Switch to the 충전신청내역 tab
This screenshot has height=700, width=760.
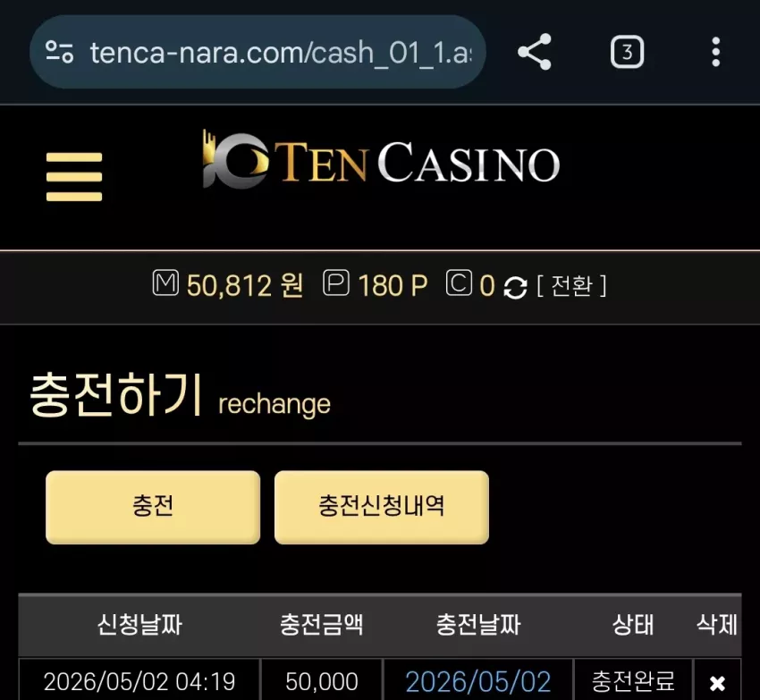click(x=382, y=507)
